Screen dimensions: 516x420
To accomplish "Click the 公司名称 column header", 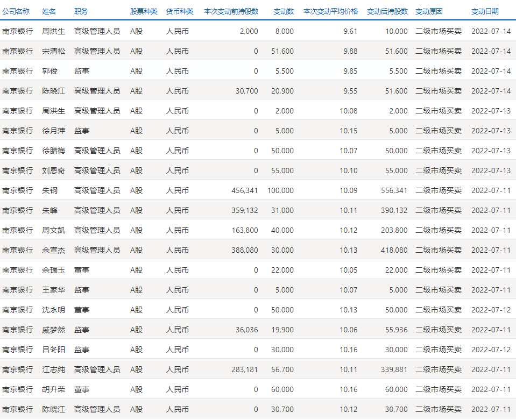I will [x=16, y=11].
